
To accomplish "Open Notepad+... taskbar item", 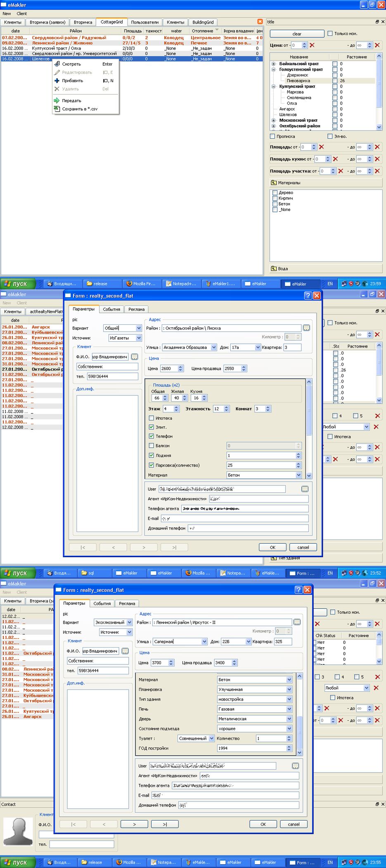I will click(181, 284).
